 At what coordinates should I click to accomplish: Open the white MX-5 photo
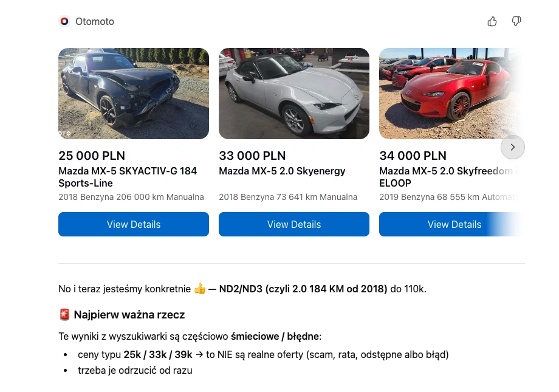pos(293,94)
